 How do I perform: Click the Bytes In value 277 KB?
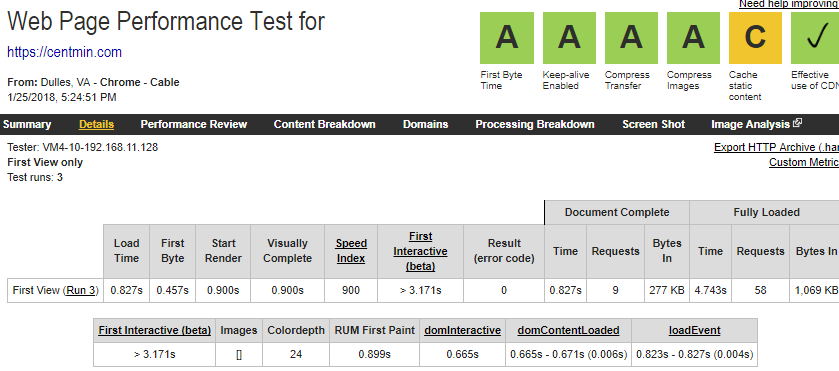[667, 291]
